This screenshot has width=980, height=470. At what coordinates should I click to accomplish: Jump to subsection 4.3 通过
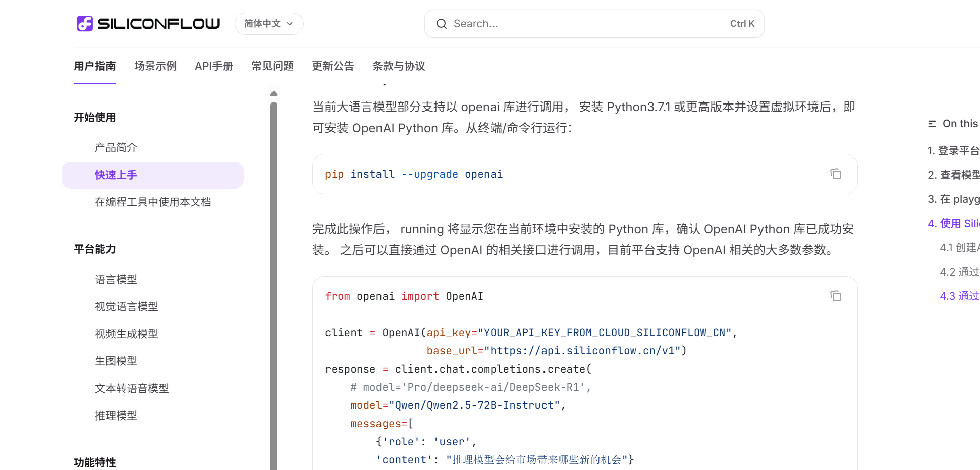click(960, 296)
